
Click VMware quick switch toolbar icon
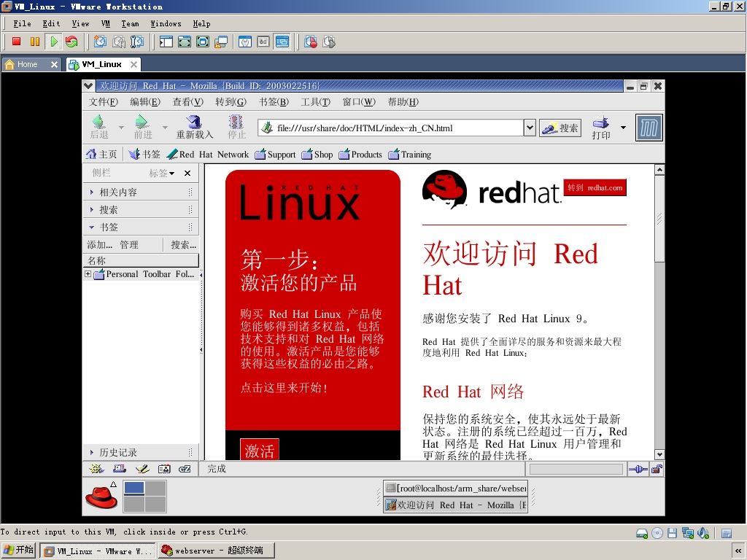click(185, 42)
